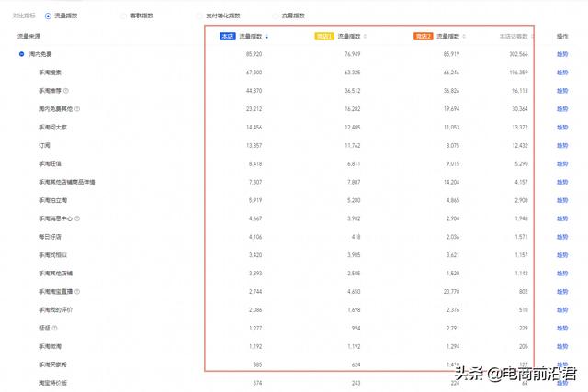Image resolution: width=588 pixels, height=392 pixels.
Task: Sort by 本店 流量指数 column
Action: (x=266, y=37)
